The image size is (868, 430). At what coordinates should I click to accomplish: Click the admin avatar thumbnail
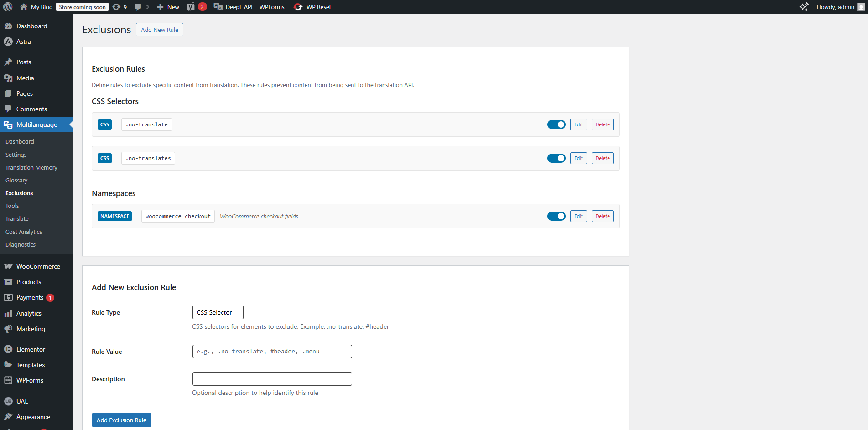(x=861, y=7)
